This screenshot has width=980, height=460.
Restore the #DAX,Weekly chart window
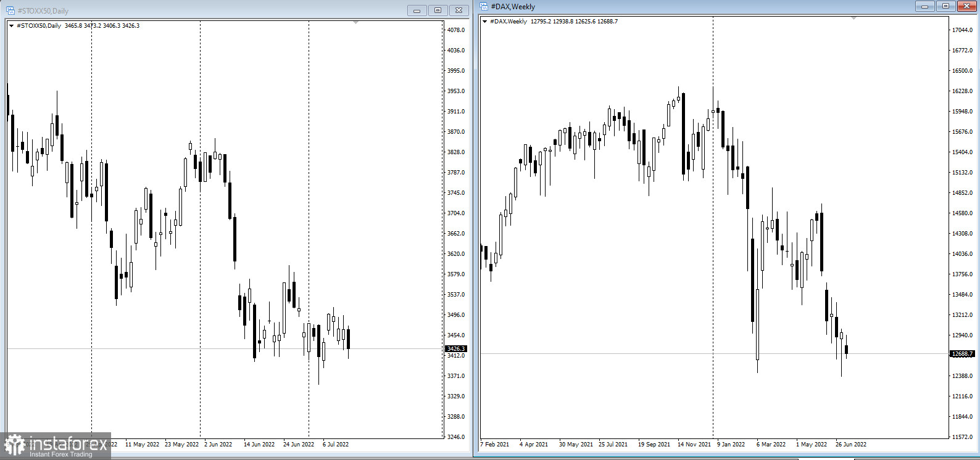click(x=945, y=6)
